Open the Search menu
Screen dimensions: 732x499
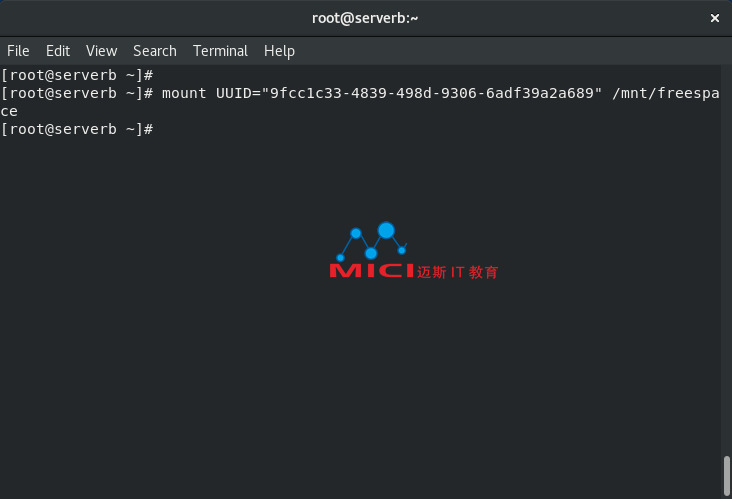(x=155, y=51)
